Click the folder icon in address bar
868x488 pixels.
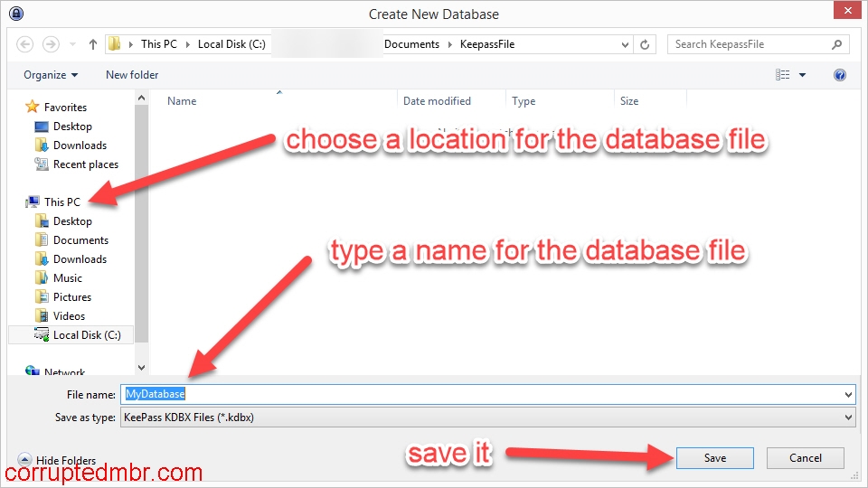pyautogui.click(x=115, y=43)
